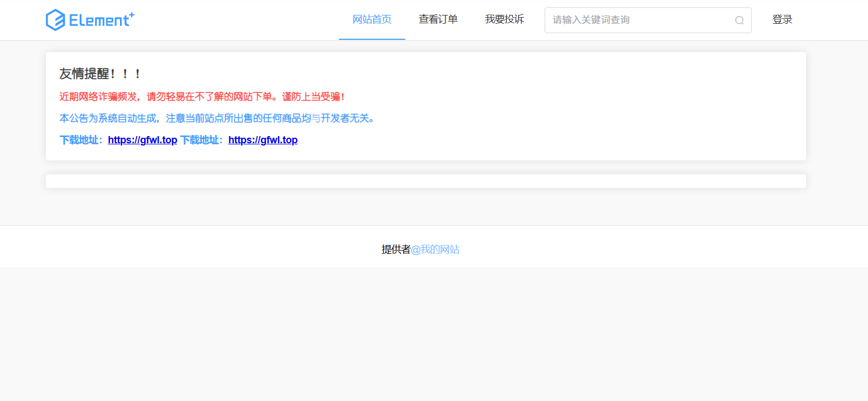This screenshot has height=401, width=868.
Task: Click the red 近期网络诈骗频发 warning text
Action: coord(202,97)
